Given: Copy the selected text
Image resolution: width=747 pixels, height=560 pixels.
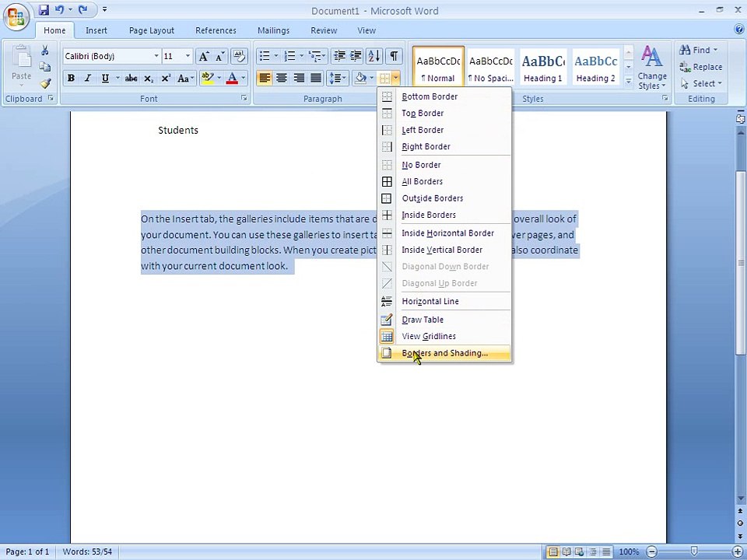Looking at the screenshot, I should pyautogui.click(x=45, y=67).
